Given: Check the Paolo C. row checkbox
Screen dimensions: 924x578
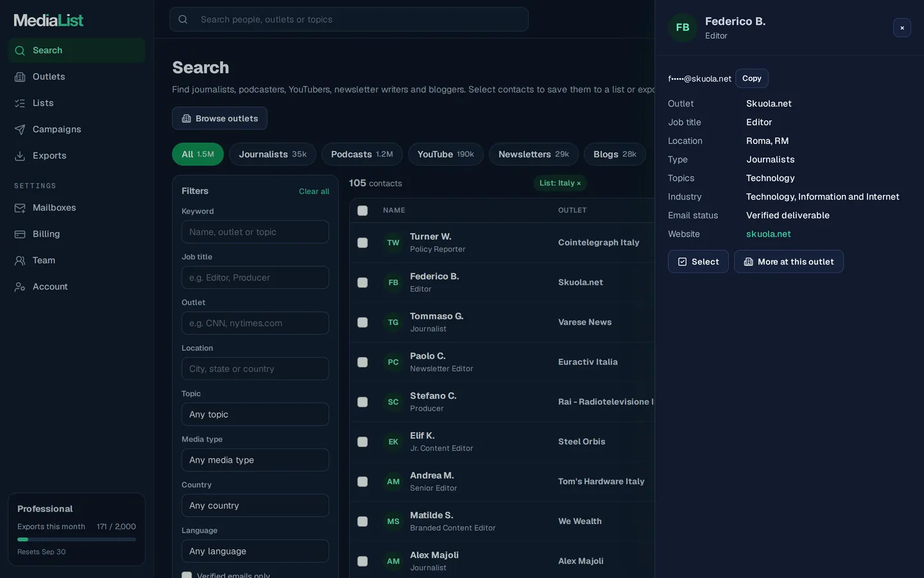Looking at the screenshot, I should [363, 362].
